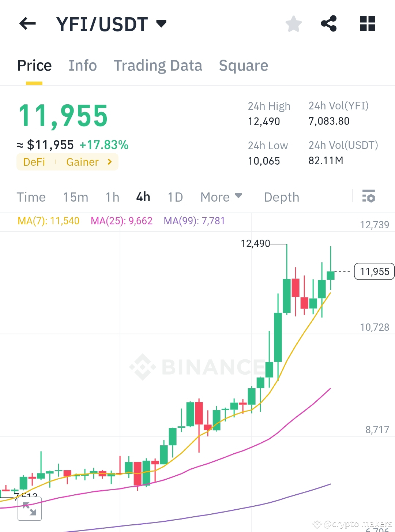Viewport: 395px width, 532px height.
Task: Toggle the favorite star for YFI/USDT
Action: [293, 24]
